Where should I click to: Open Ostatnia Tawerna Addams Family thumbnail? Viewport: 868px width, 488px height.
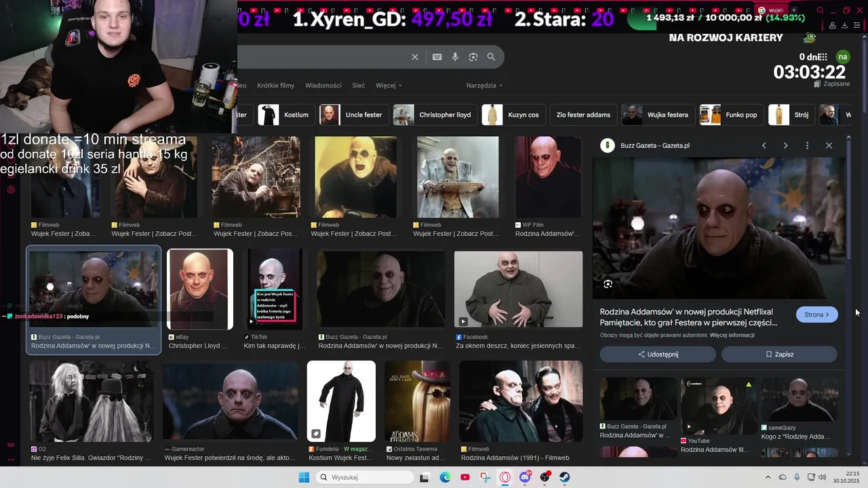pyautogui.click(x=417, y=401)
